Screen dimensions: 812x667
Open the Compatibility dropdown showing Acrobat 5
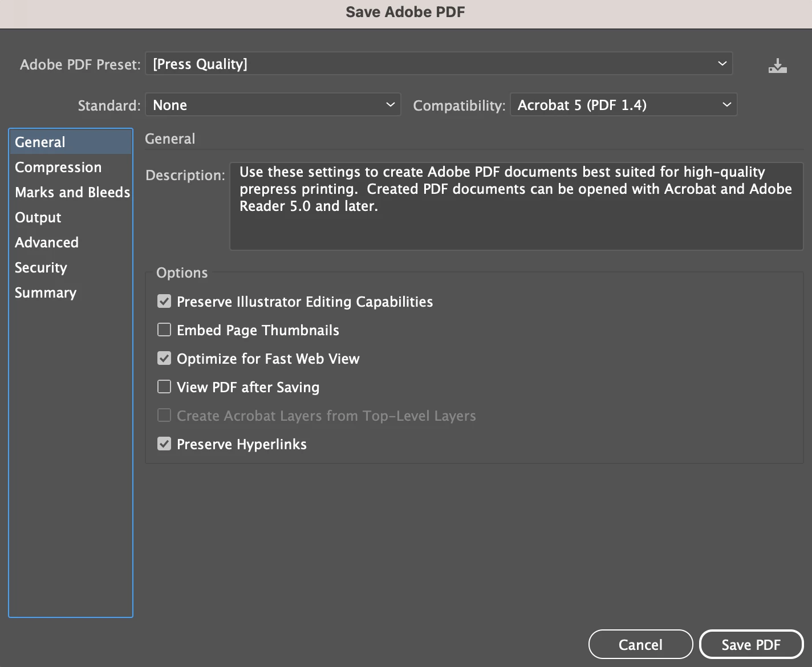(x=623, y=105)
